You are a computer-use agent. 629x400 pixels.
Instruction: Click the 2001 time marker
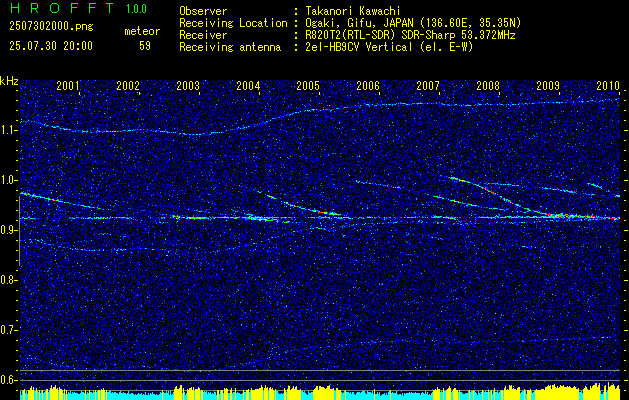tap(68, 85)
